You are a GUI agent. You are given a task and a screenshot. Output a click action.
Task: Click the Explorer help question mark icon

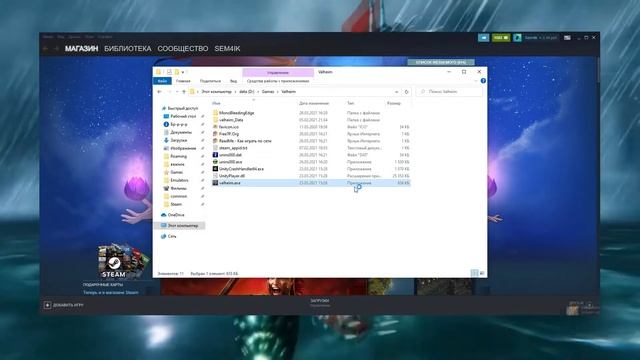coord(483,81)
